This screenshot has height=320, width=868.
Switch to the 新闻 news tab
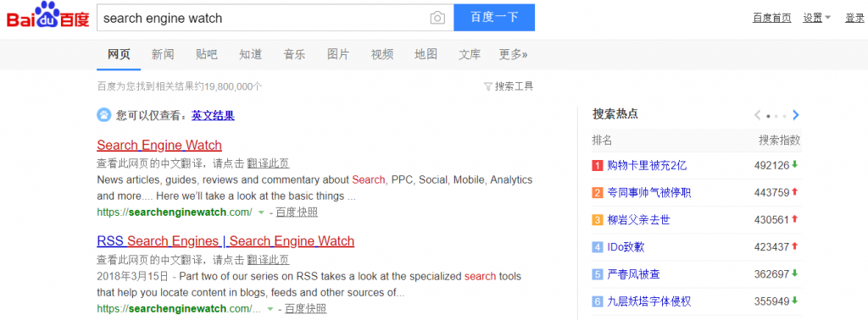click(163, 54)
